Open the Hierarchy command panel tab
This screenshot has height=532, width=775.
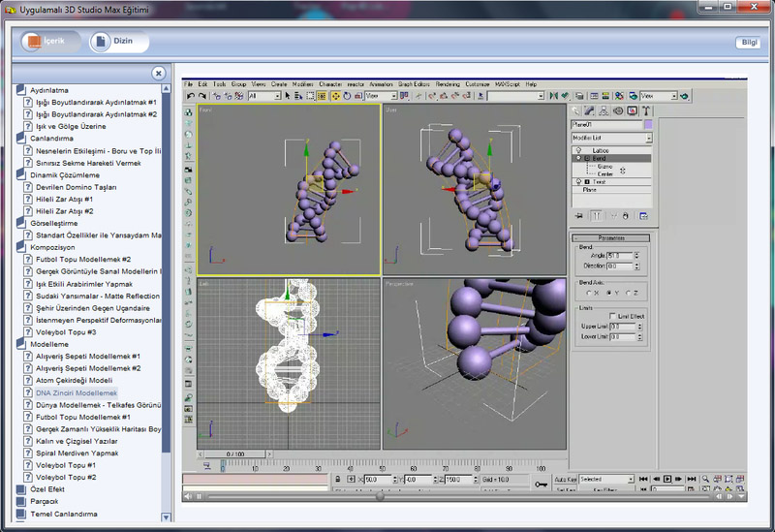pos(604,110)
